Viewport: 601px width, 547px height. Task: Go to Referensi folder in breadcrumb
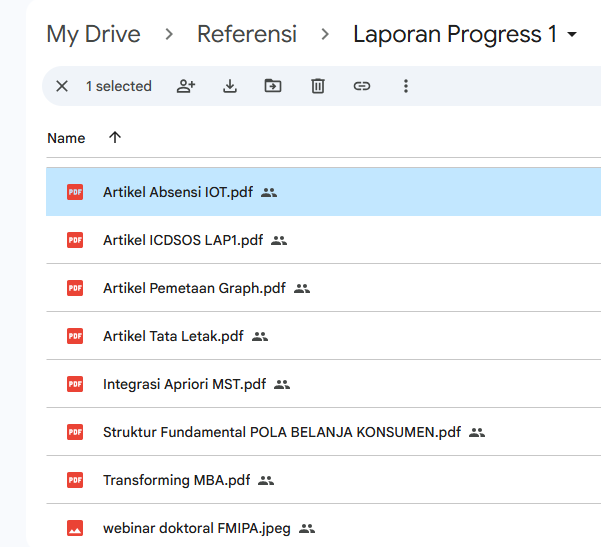pyautogui.click(x=247, y=35)
